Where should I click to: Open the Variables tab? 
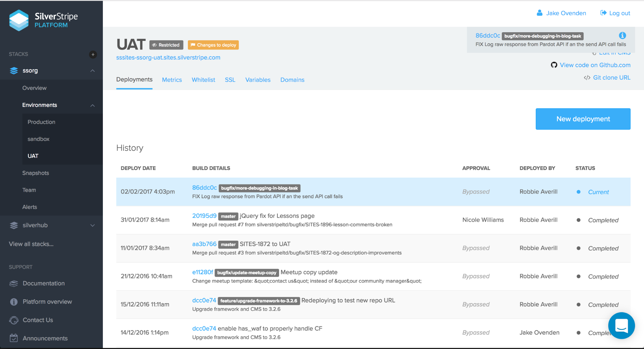coord(257,80)
